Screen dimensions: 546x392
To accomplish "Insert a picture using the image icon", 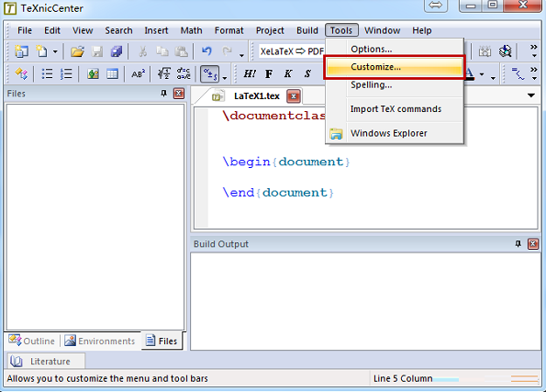I will pos(93,73).
